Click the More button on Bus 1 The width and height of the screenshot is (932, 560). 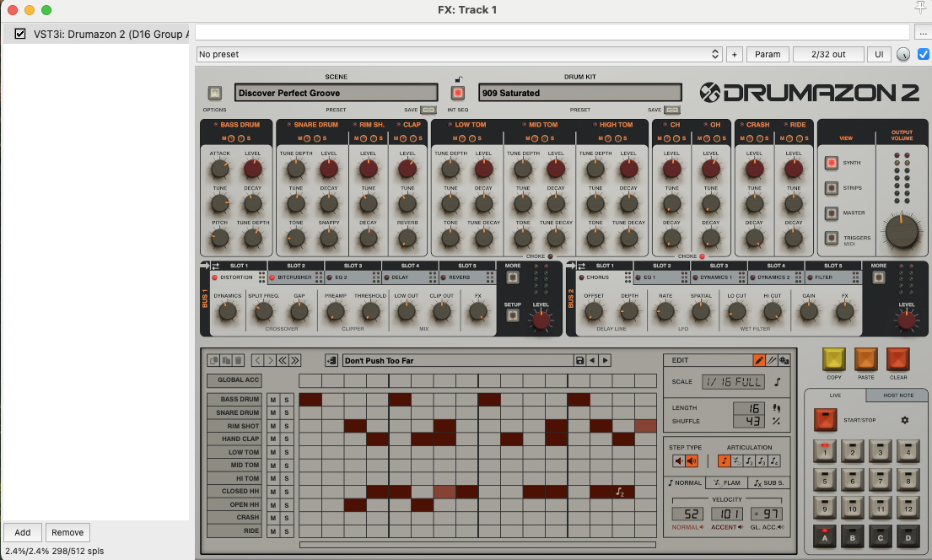point(512,277)
